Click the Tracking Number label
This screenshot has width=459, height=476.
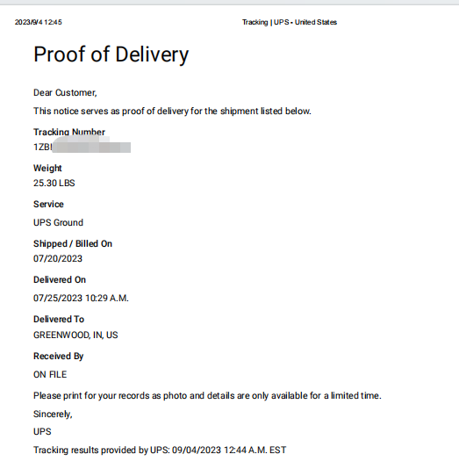[x=69, y=132]
